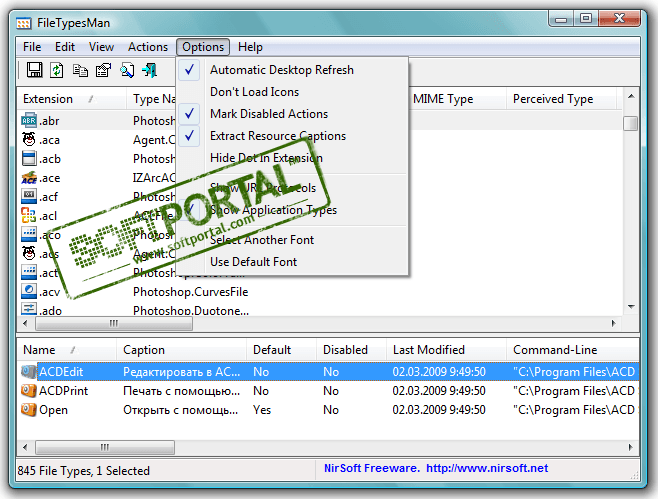Image resolution: width=658 pixels, height=499 pixels.
Task: Select the .act file icon
Action: coord(29,272)
